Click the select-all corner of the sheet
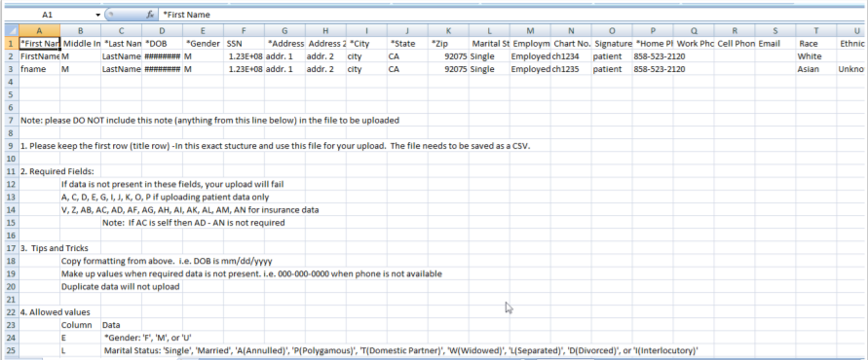The height and width of the screenshot is (360, 868). point(12,30)
